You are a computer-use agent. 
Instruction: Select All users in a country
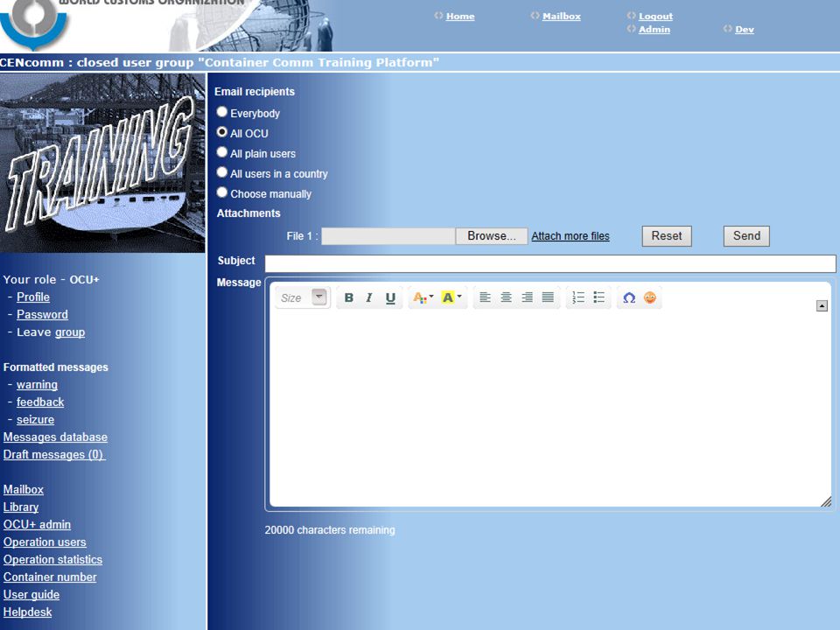coord(221,172)
